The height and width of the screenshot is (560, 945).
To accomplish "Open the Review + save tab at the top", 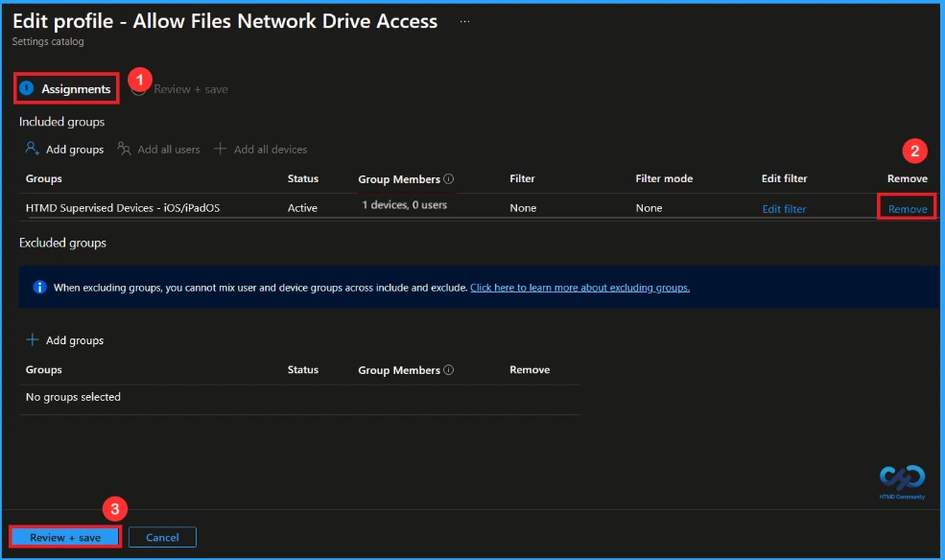I will click(192, 88).
